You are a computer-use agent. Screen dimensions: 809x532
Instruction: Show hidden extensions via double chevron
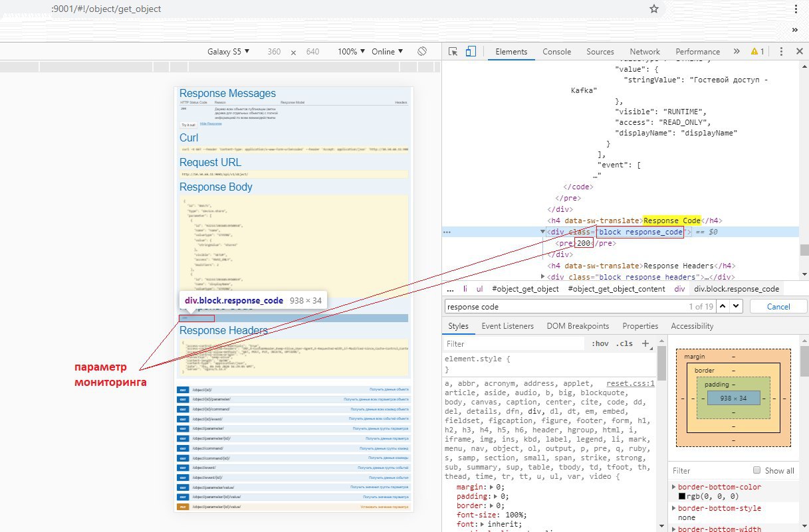[x=794, y=30]
